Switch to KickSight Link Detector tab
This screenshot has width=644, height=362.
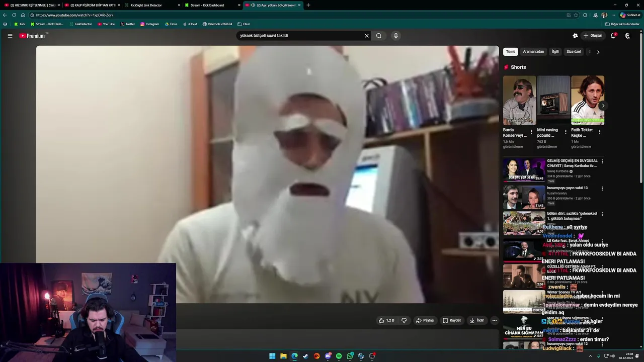pos(152,5)
